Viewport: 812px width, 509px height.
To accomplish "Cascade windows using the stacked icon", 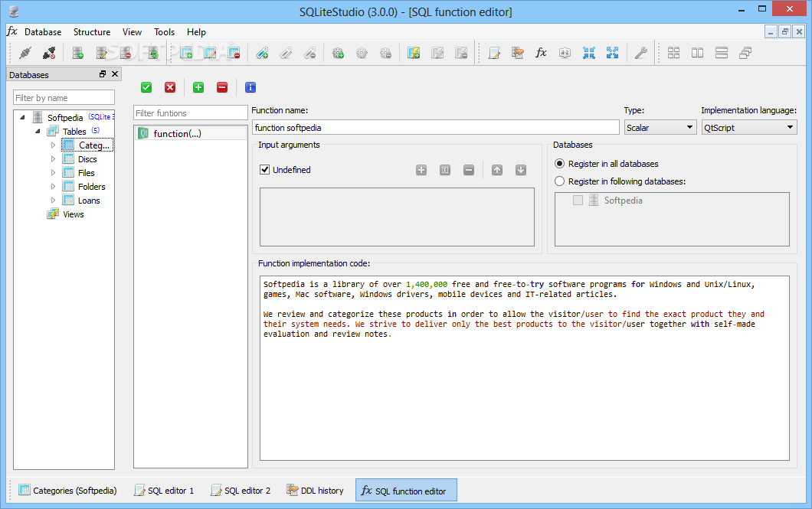I will [x=745, y=53].
